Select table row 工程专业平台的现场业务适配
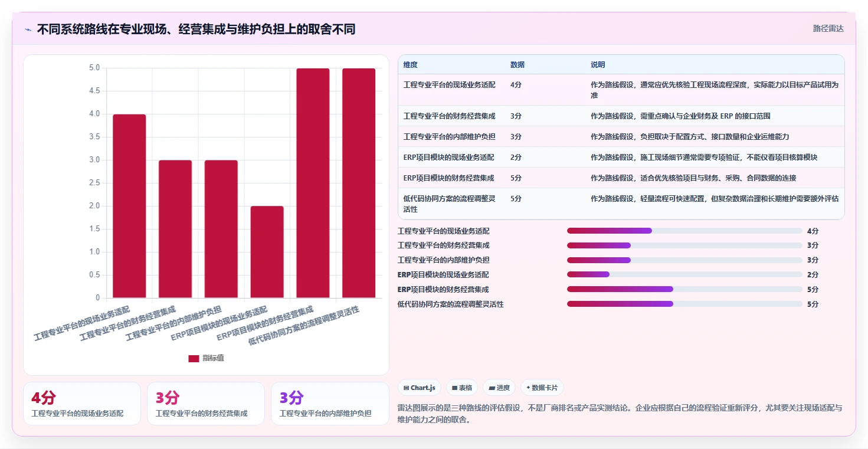This screenshot has height=449, width=868. (621, 90)
